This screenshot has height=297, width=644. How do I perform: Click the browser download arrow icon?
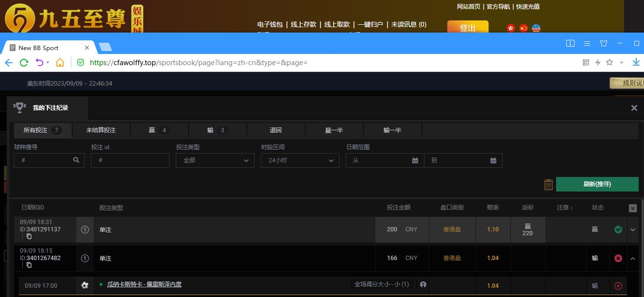636,62
